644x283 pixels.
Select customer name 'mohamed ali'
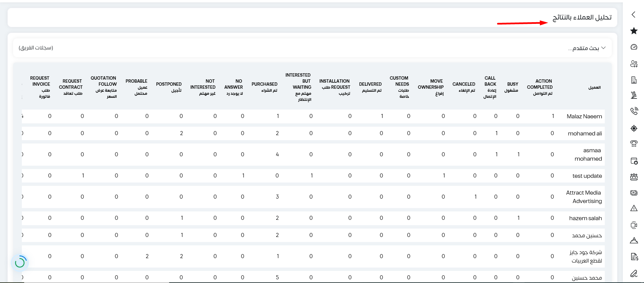click(585, 133)
